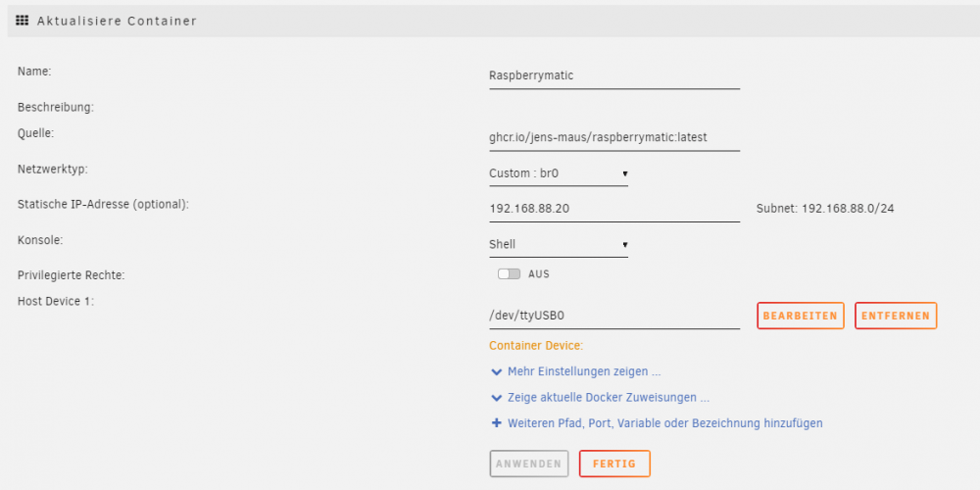Focus the Name field containing Raspberrymatic
This screenshot has width=980, height=490.
614,76
